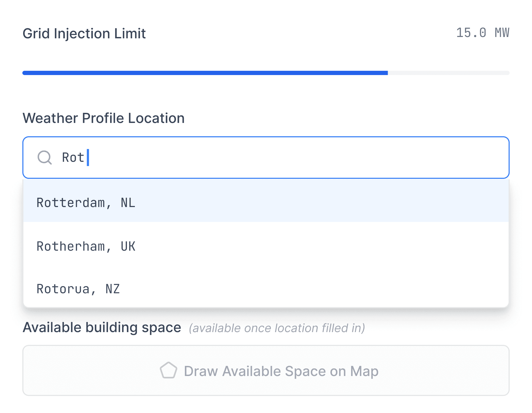Focus the Weather Profile Location search field
This screenshot has width=532, height=413.
(266, 157)
